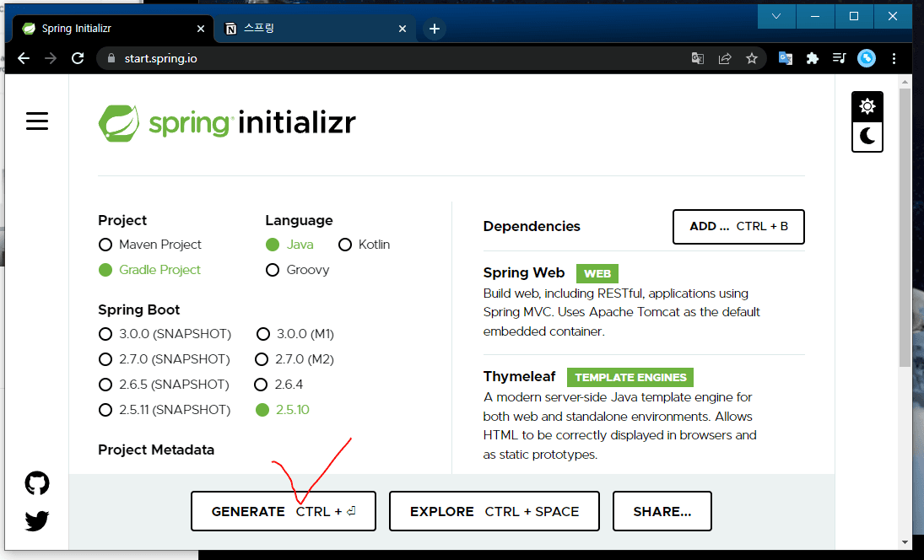924x560 pixels.
Task: Click the translate page icon in address bar
Action: coord(698,58)
